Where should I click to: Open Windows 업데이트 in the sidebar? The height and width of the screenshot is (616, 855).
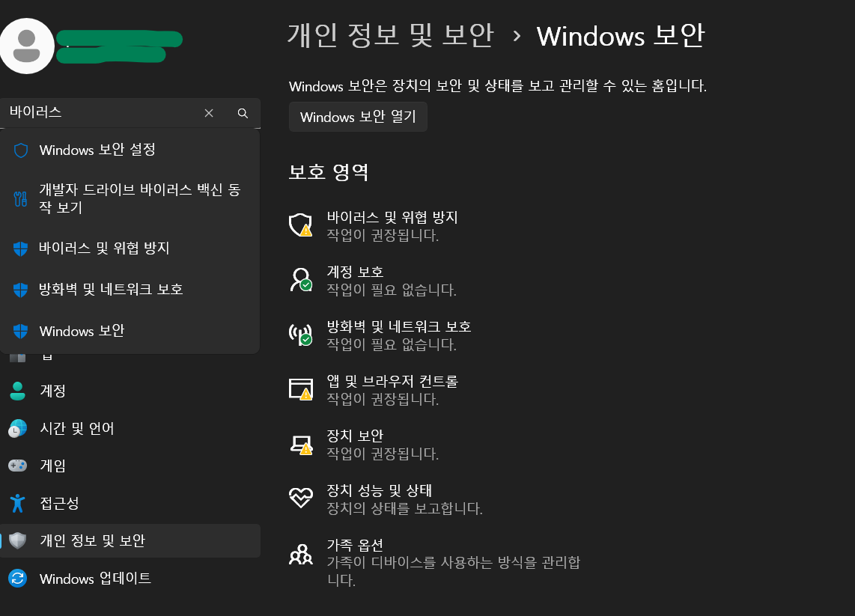[x=130, y=579]
